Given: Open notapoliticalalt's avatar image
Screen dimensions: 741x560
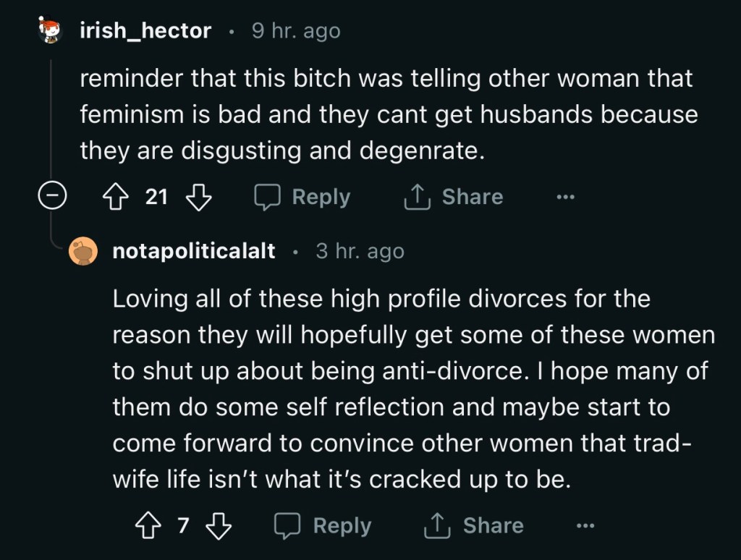Looking at the screenshot, I should point(84,251).
